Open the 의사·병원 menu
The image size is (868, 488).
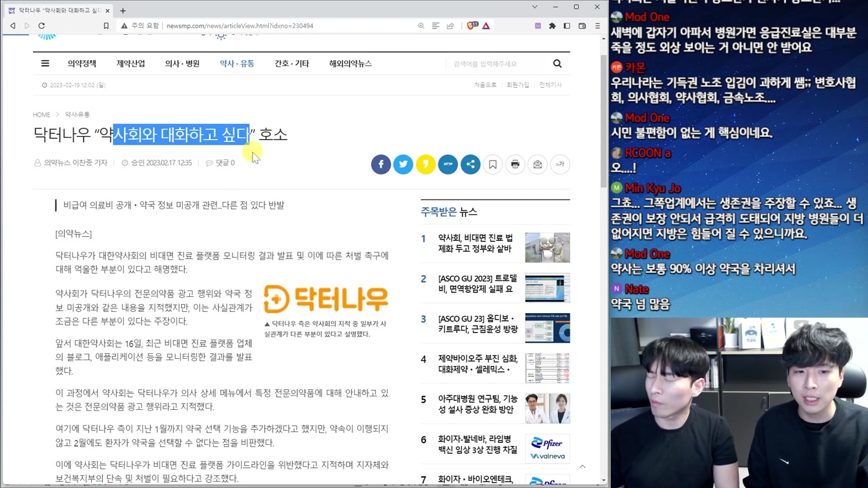pos(182,63)
